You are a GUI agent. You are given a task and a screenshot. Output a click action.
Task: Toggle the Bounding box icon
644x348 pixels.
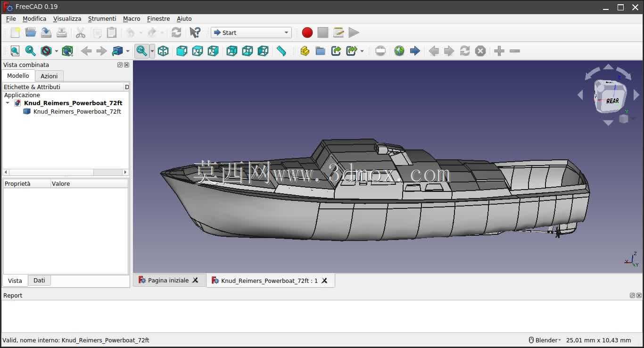pyautogui.click(x=67, y=51)
